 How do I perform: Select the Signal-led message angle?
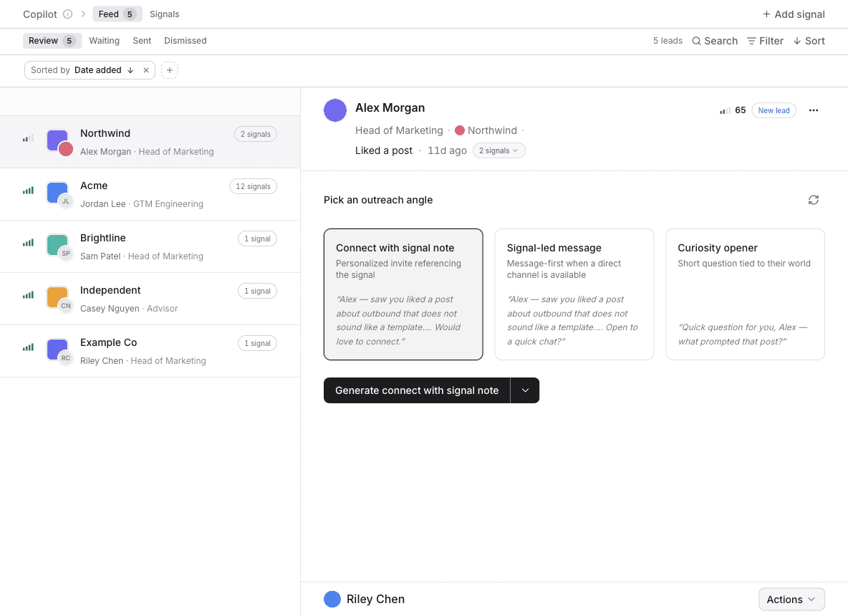pyautogui.click(x=574, y=294)
